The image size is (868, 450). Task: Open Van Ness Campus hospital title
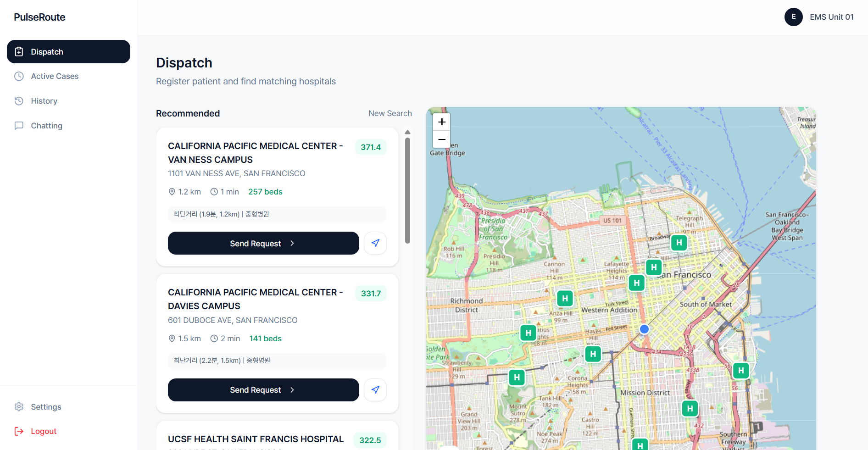coord(256,153)
